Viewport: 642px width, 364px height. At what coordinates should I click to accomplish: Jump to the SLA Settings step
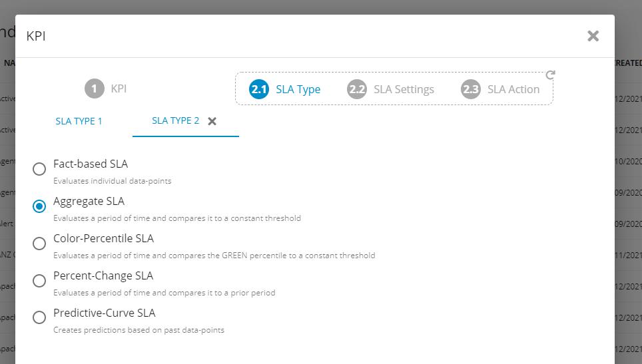(404, 89)
